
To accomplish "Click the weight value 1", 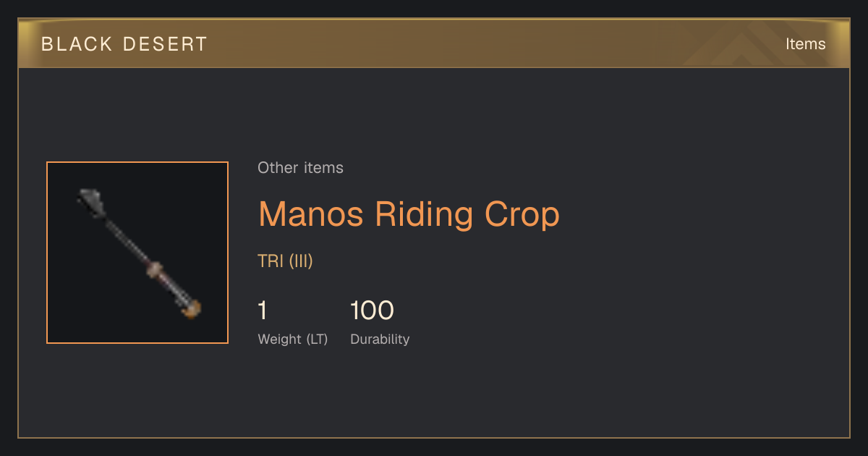I will (x=263, y=311).
